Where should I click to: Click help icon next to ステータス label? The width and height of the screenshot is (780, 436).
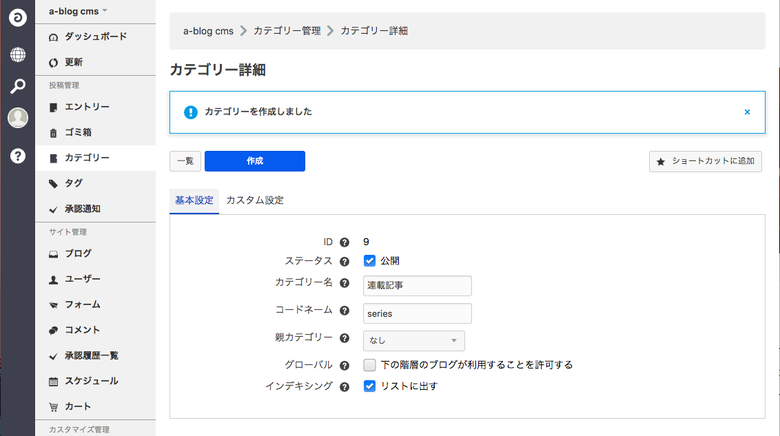point(344,261)
